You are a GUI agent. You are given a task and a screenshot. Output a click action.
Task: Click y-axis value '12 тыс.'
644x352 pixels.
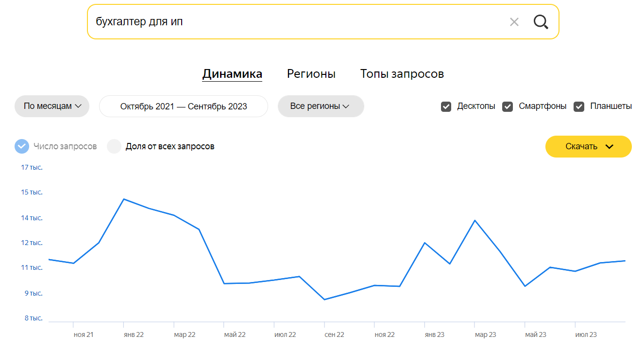32,243
